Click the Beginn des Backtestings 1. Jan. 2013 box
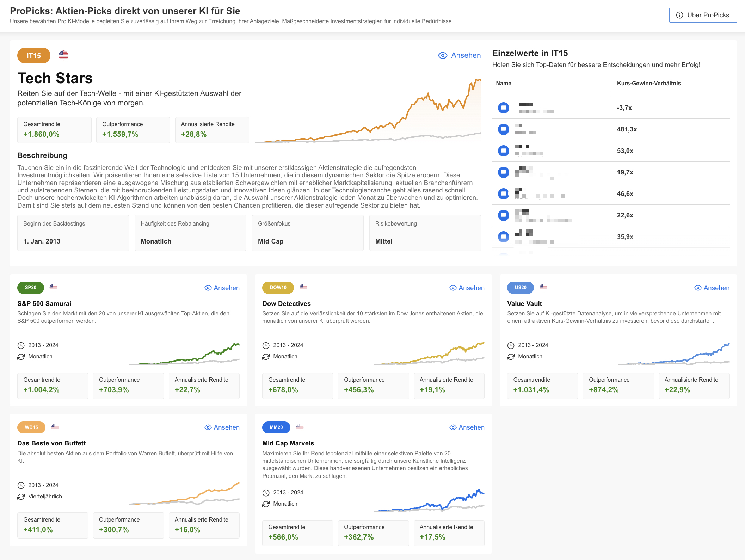Screen dimensions: 745x560 (73, 233)
